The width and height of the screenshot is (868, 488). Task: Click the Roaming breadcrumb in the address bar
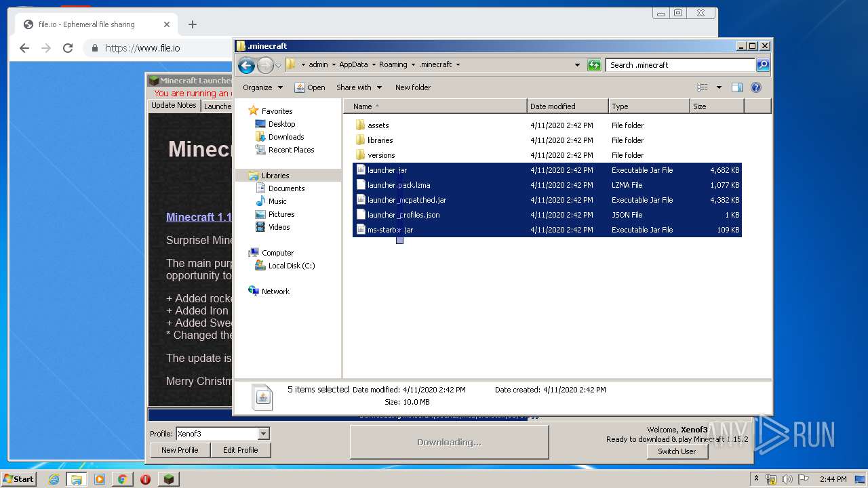[x=393, y=65]
